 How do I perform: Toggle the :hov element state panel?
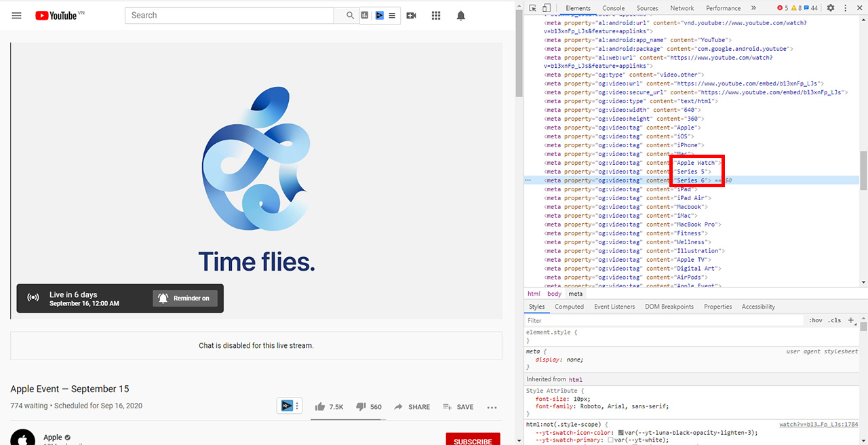pyautogui.click(x=815, y=320)
